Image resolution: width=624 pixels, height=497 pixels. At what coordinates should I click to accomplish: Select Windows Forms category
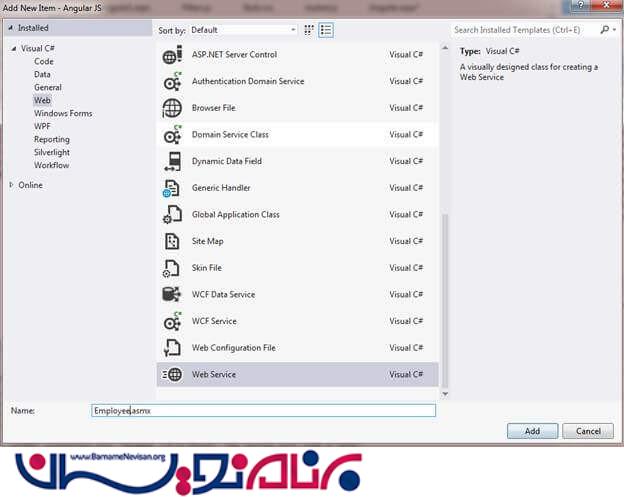point(63,114)
